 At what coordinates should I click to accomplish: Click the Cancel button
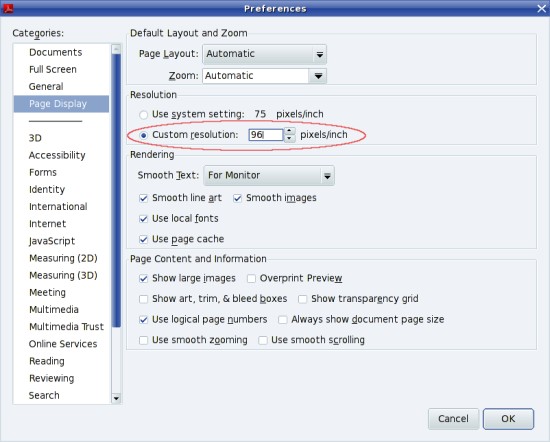coord(453,419)
